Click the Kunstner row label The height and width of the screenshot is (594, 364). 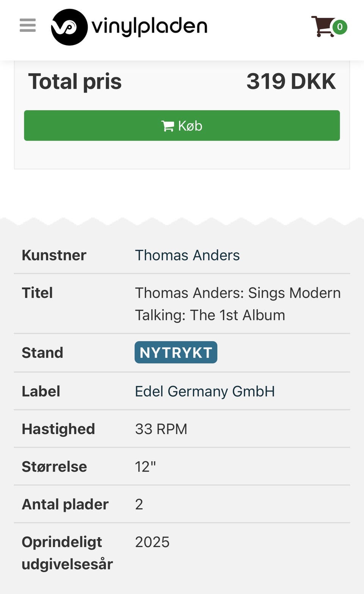click(x=54, y=255)
